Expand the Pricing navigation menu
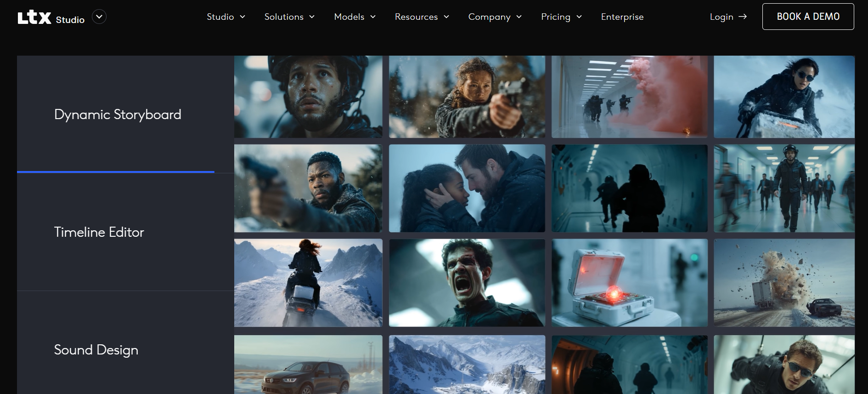 (x=561, y=17)
